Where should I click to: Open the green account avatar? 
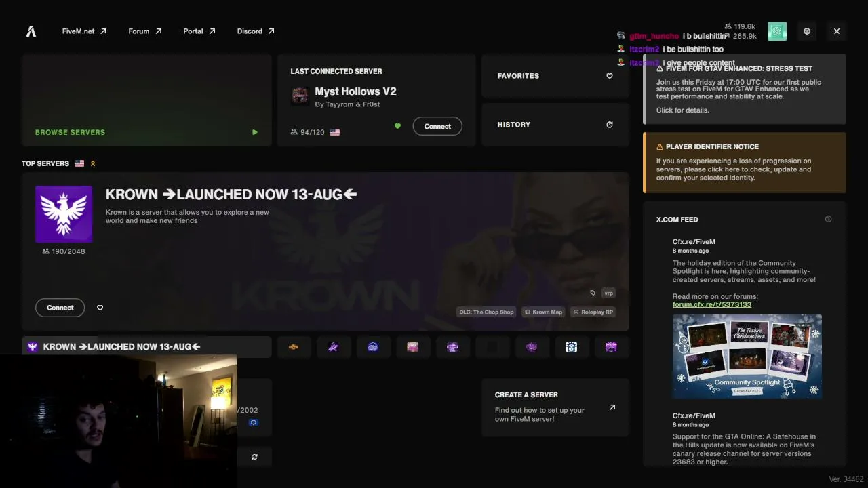point(777,31)
